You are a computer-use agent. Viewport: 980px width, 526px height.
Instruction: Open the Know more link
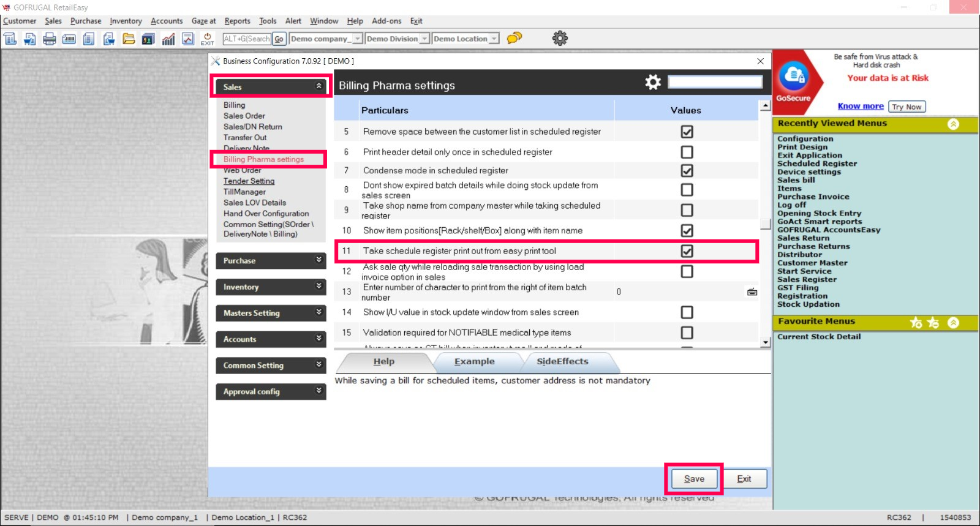(x=861, y=106)
